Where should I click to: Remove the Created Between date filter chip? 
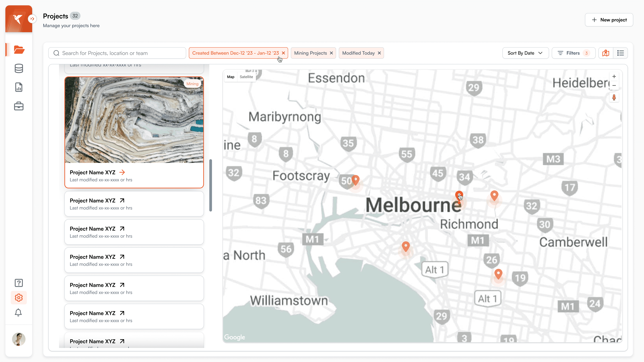pos(283,53)
